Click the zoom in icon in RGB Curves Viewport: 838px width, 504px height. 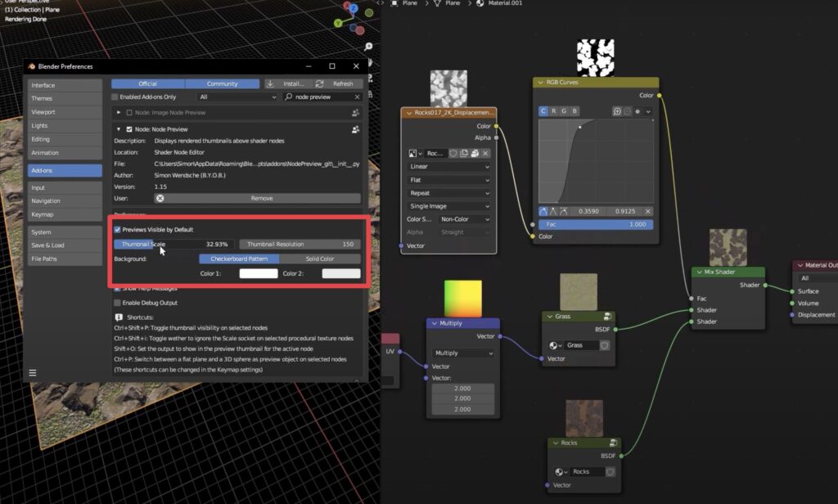coord(617,111)
